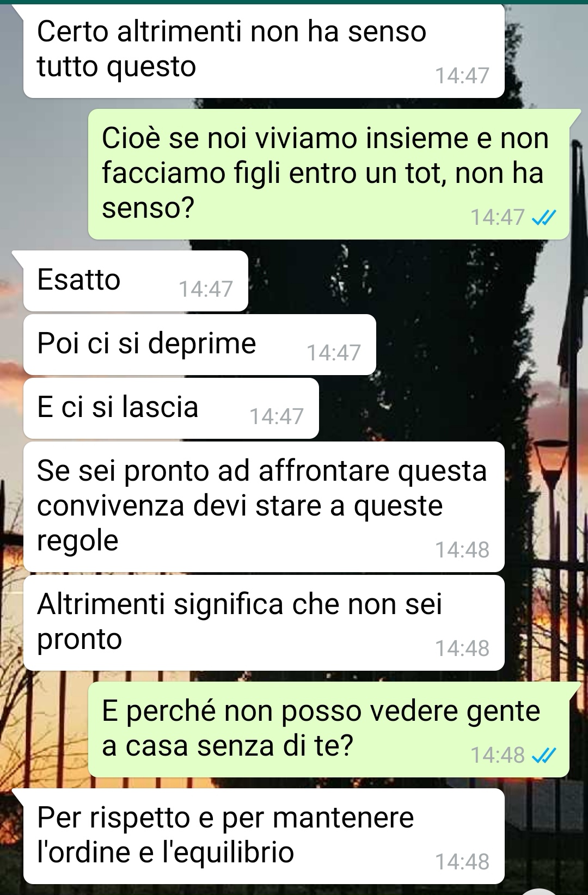Tap the 14:48 timestamp on the 'regole' message

(462, 550)
